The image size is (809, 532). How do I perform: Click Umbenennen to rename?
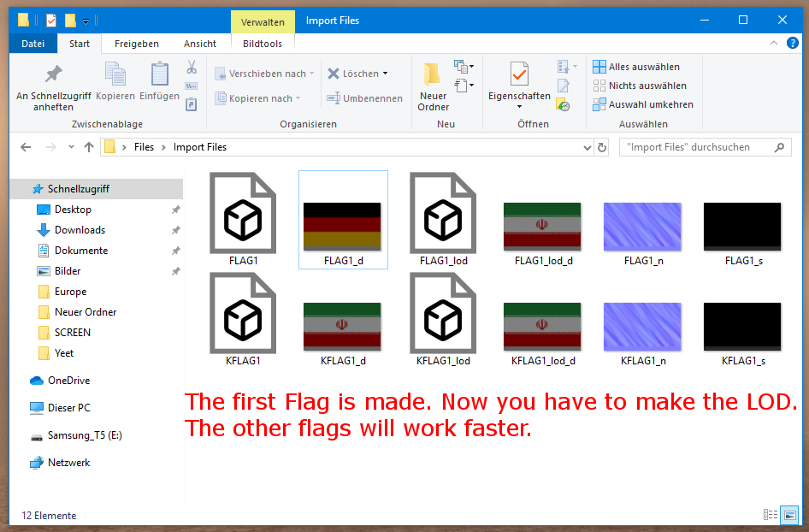click(x=365, y=98)
